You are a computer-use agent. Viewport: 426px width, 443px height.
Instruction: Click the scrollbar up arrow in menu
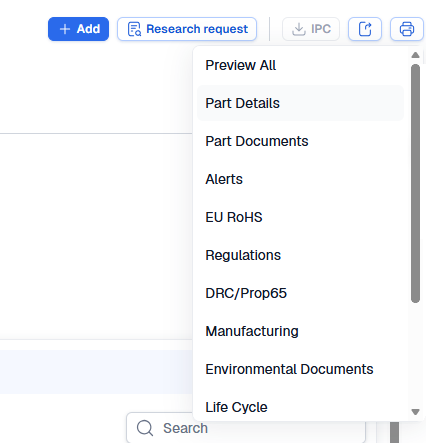(415, 55)
